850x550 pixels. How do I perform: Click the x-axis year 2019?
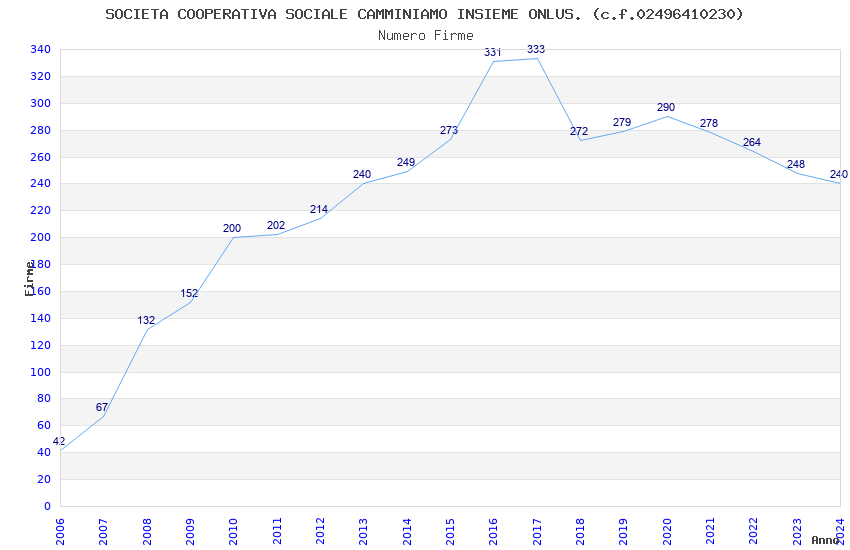pos(623,531)
